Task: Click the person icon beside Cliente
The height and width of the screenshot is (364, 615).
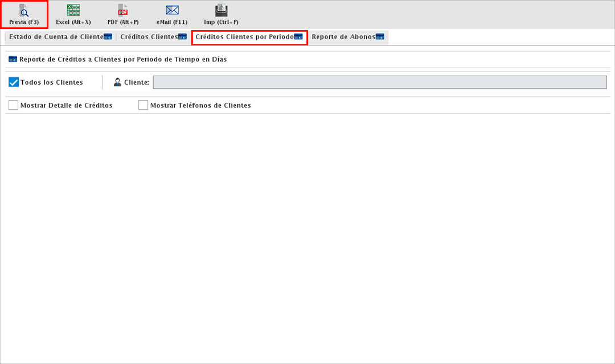Action: [x=117, y=82]
